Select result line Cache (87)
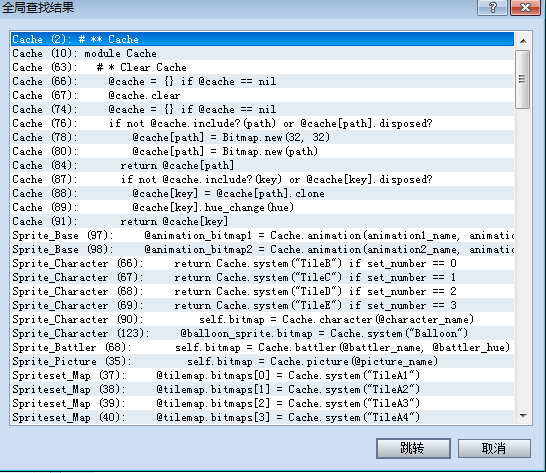Screen dimensions: 546x473 coord(262,179)
